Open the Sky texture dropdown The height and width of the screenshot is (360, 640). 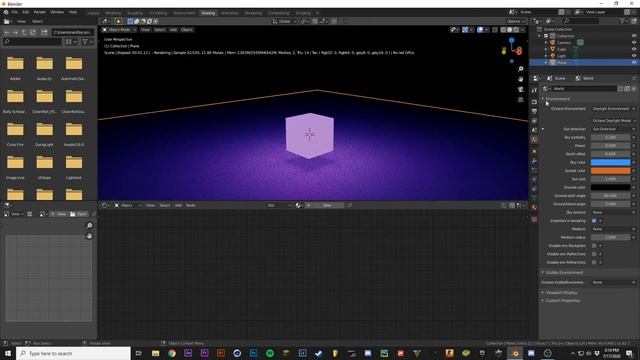pyautogui.click(x=611, y=212)
